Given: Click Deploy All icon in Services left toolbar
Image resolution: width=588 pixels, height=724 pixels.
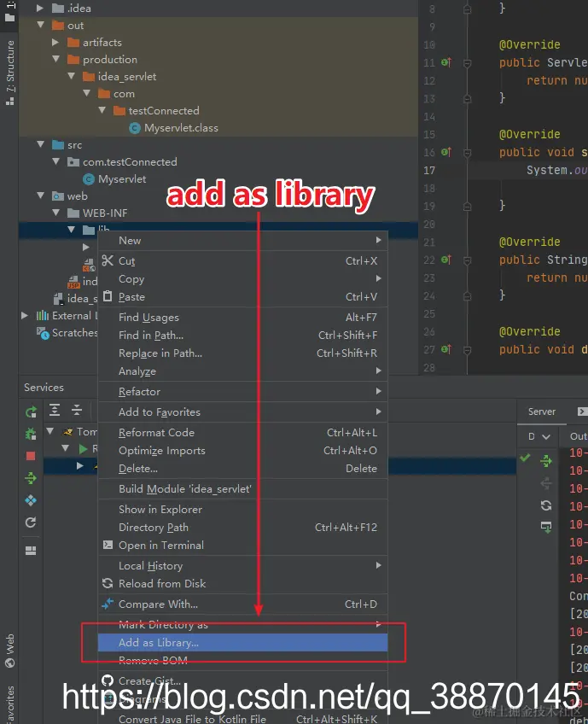Looking at the screenshot, I should tap(31, 478).
